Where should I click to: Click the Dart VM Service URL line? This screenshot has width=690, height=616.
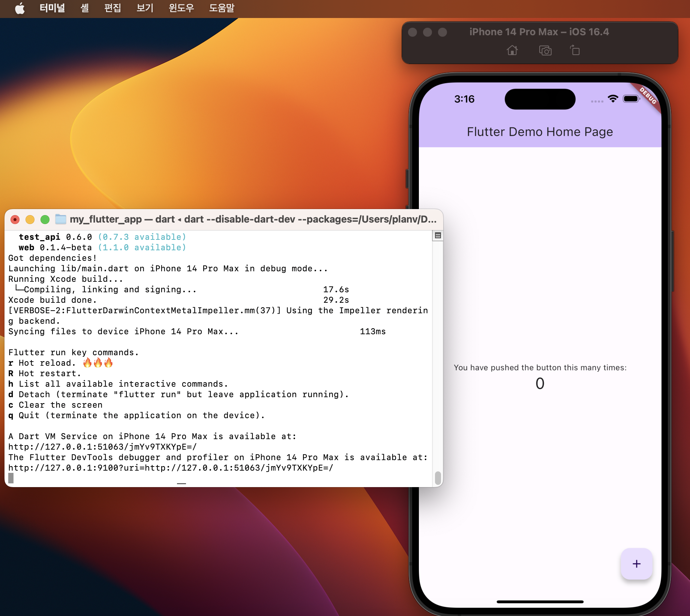pyautogui.click(x=102, y=447)
